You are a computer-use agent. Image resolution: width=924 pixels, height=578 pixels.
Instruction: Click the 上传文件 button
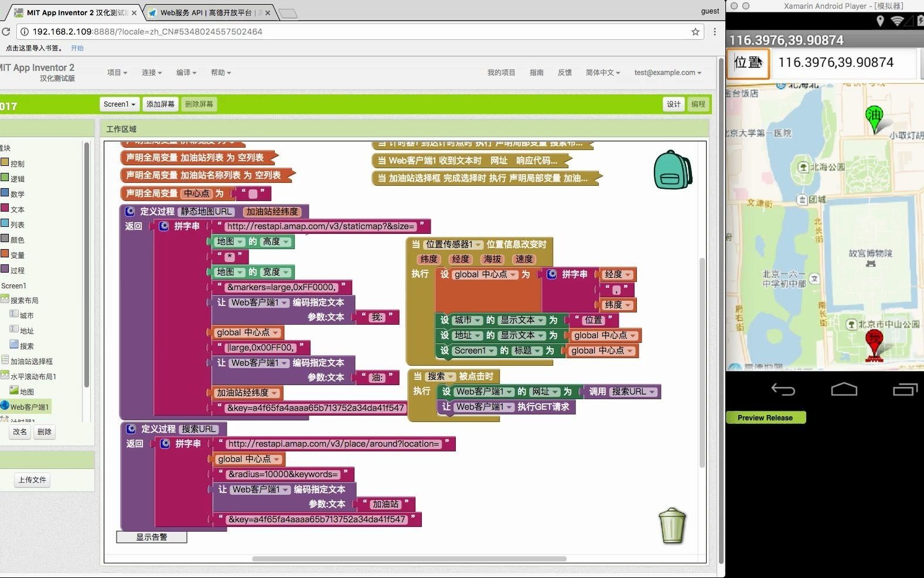(32, 480)
